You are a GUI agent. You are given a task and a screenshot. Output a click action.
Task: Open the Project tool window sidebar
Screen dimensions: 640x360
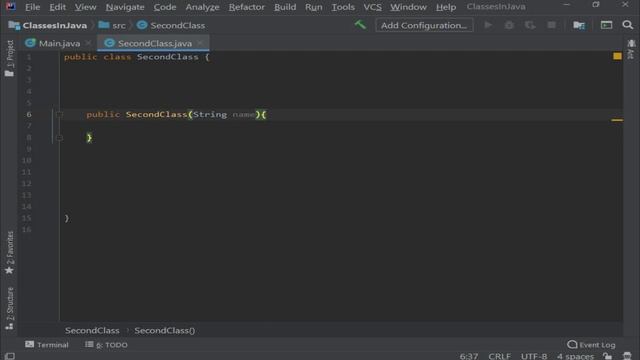[x=9, y=58]
